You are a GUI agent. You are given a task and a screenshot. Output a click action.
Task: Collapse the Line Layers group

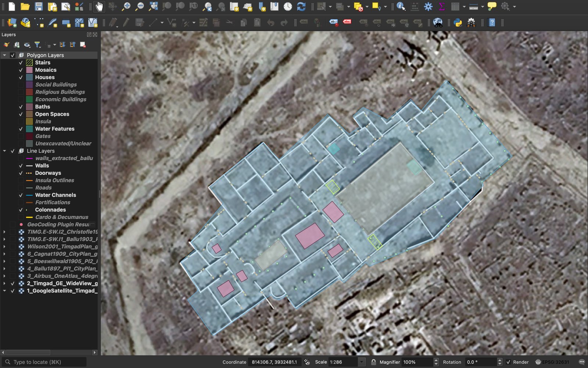tap(4, 151)
